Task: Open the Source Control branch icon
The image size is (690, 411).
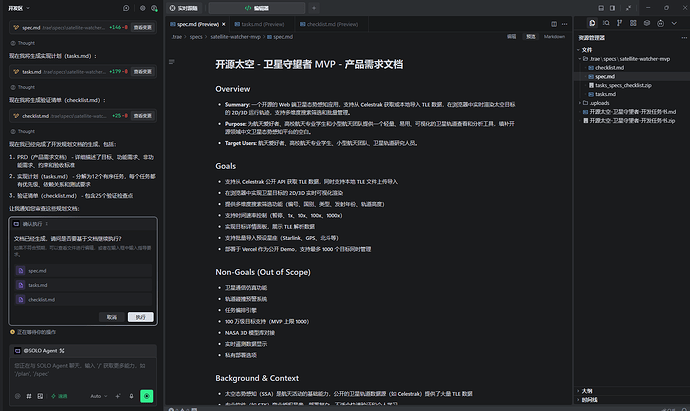Action: click(620, 23)
